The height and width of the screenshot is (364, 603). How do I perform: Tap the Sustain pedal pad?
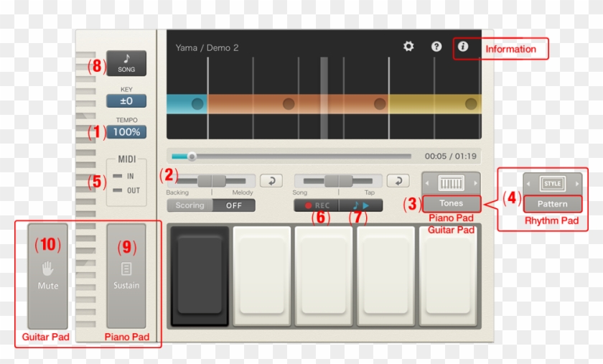click(x=126, y=276)
